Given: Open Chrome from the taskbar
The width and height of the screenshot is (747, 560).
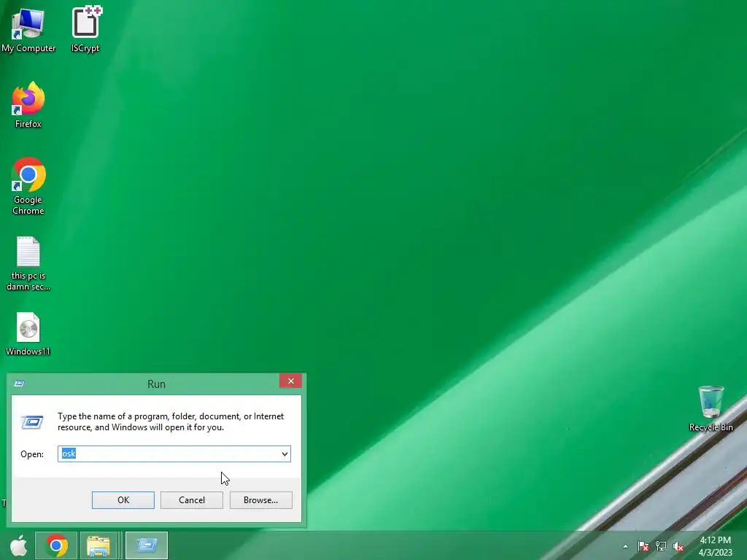Looking at the screenshot, I should [56, 545].
